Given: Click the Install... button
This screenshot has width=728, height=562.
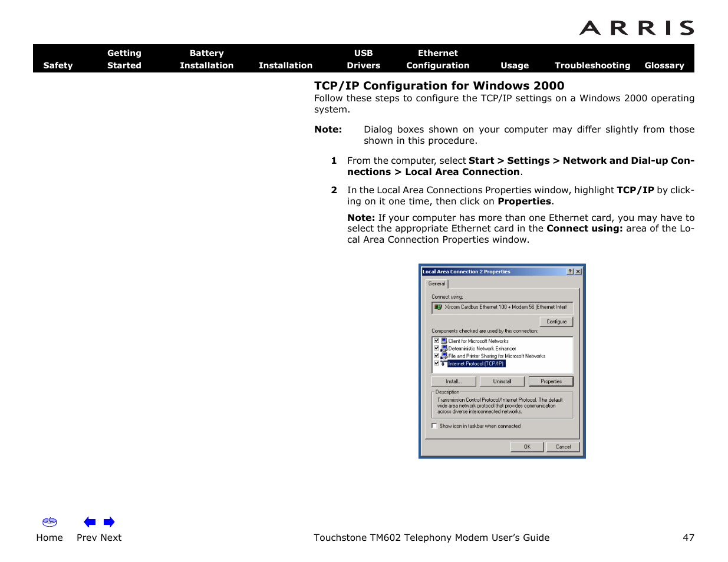Looking at the screenshot, I should tap(453, 381).
